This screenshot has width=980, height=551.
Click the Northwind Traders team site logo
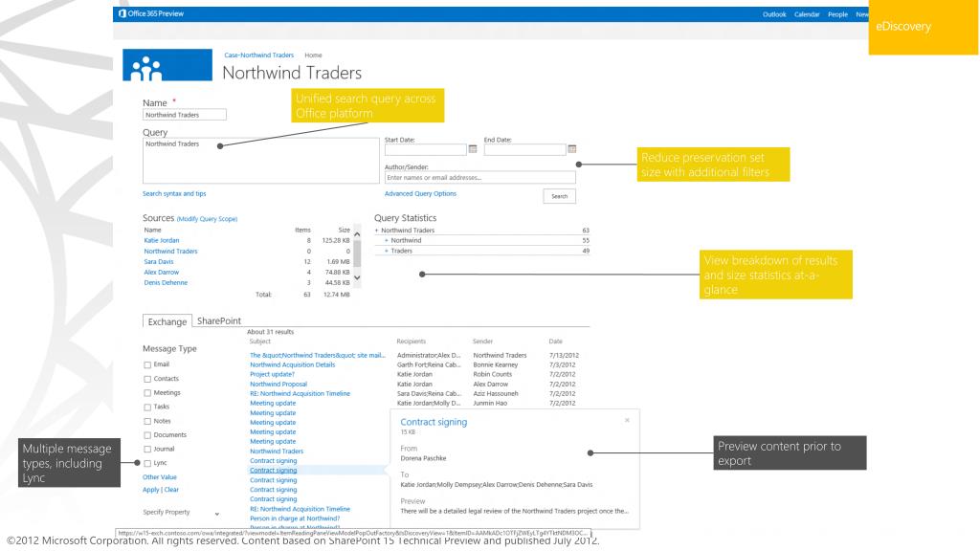(167, 65)
